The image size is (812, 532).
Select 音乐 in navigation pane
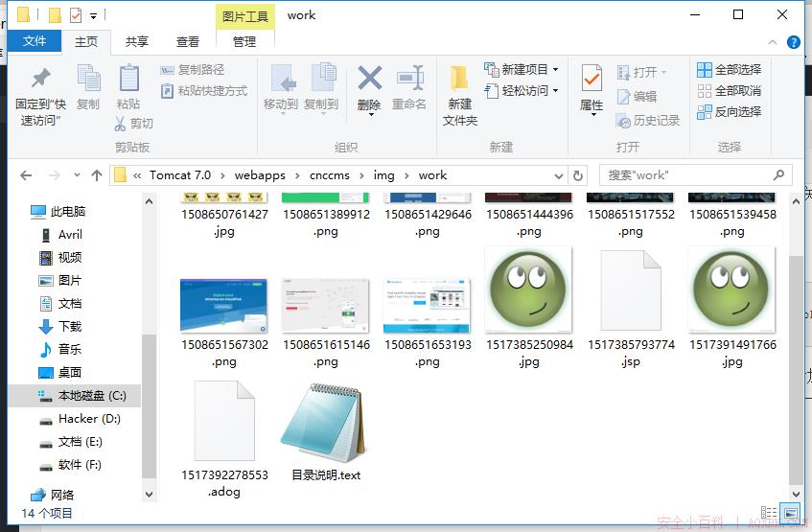click(60, 350)
